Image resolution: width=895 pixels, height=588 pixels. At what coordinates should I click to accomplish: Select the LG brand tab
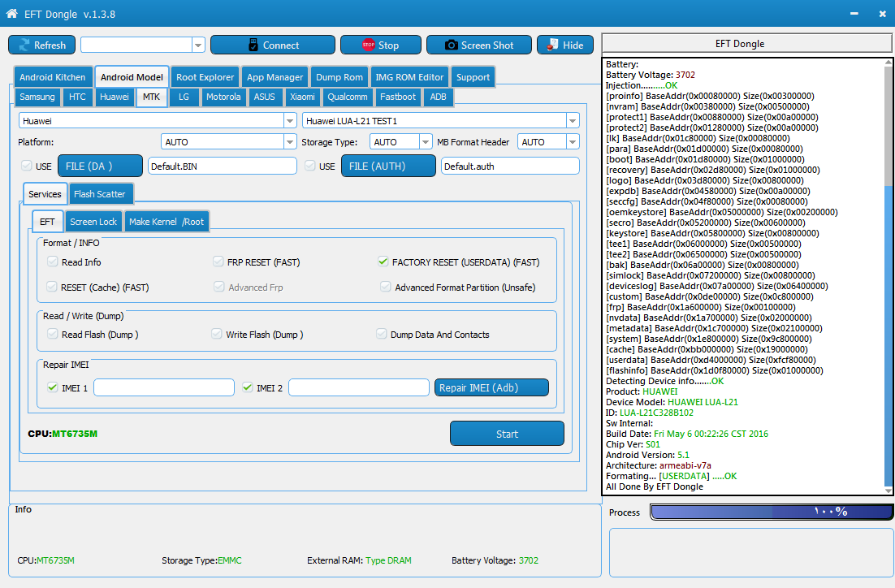point(184,97)
